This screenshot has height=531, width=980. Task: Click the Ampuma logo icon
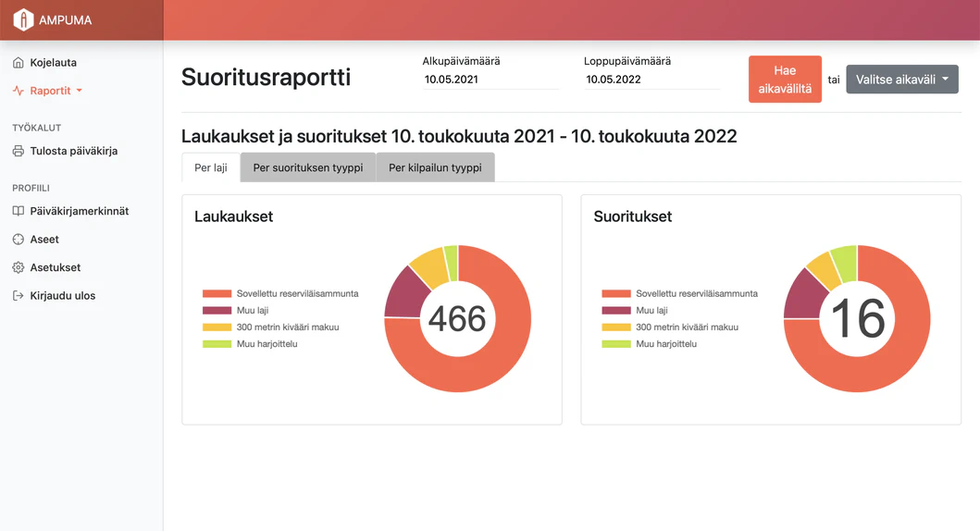tap(23, 19)
